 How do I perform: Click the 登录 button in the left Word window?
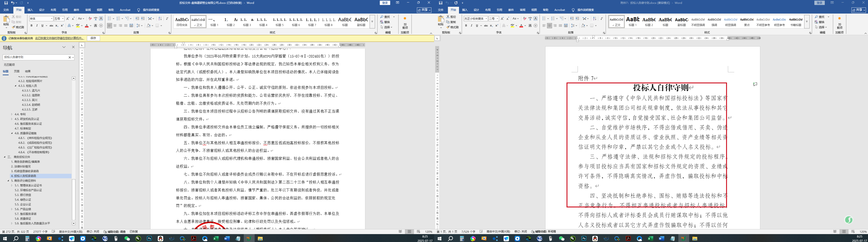coord(385,3)
